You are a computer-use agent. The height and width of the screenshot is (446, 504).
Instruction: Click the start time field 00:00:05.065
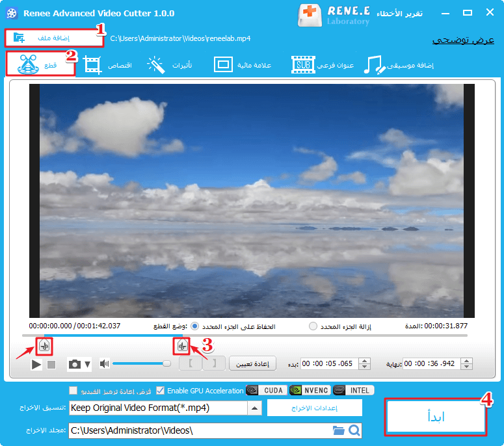pyautogui.click(x=329, y=363)
